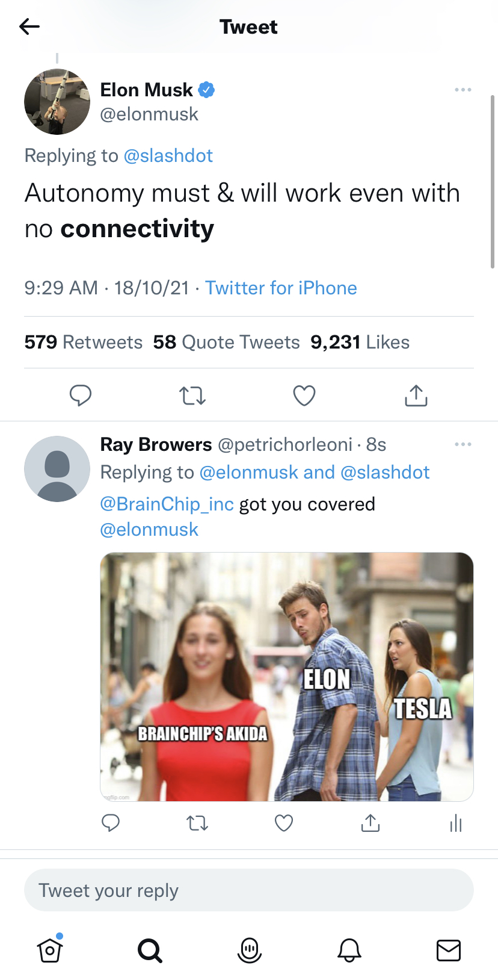Open the Messages tab

448,951
